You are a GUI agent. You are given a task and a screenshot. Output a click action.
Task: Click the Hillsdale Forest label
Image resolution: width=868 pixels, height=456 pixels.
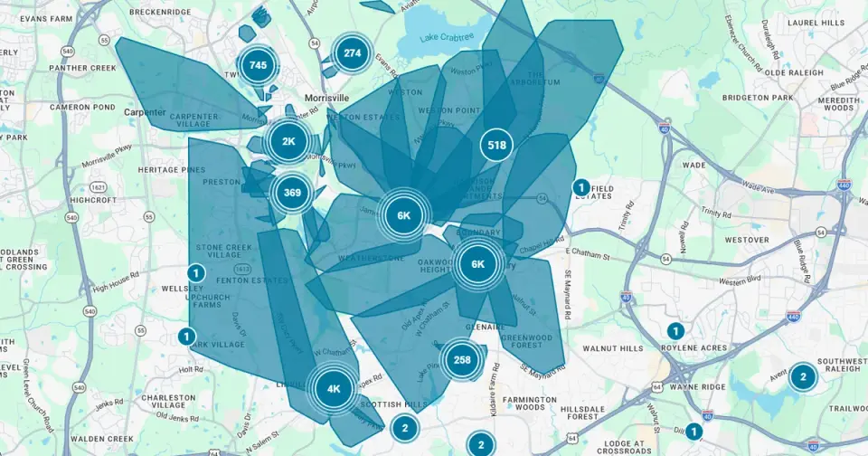pyautogui.click(x=583, y=413)
